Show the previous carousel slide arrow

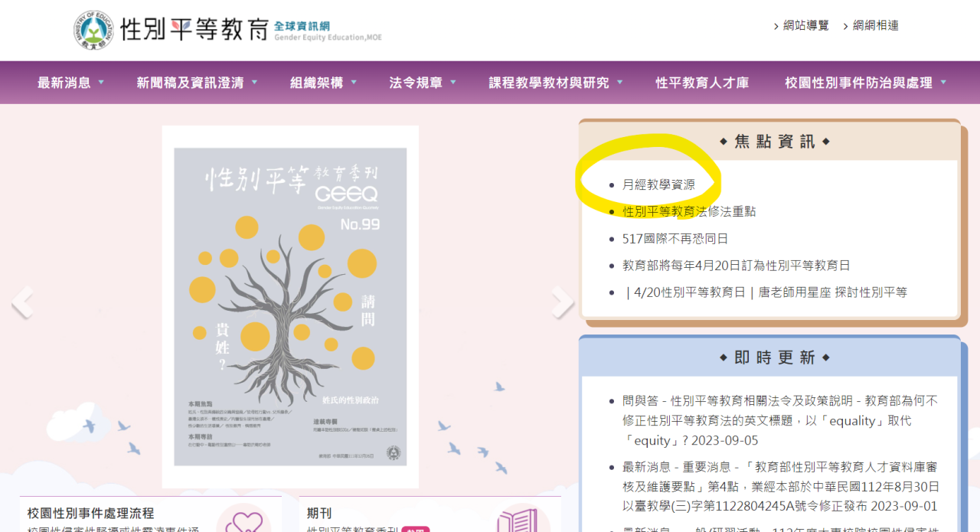tap(22, 302)
